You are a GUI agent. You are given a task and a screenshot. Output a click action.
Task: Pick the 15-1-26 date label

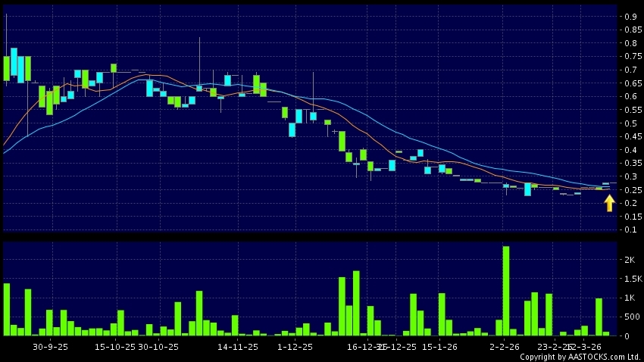439,346
